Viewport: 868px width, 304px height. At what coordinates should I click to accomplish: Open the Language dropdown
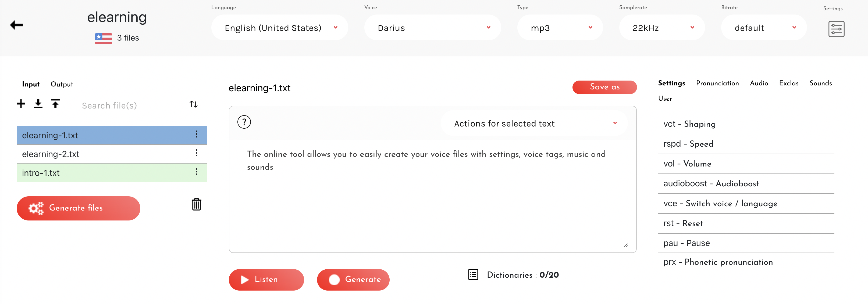click(280, 28)
